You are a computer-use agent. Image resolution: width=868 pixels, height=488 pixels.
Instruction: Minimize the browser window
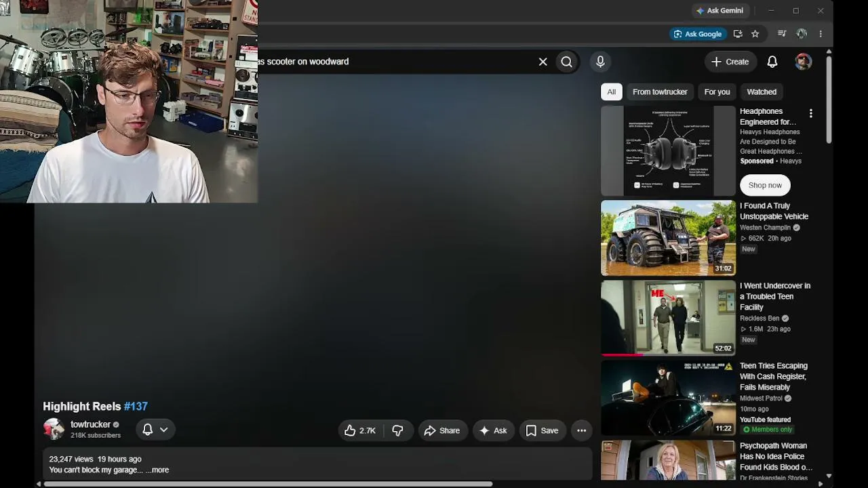tap(771, 10)
